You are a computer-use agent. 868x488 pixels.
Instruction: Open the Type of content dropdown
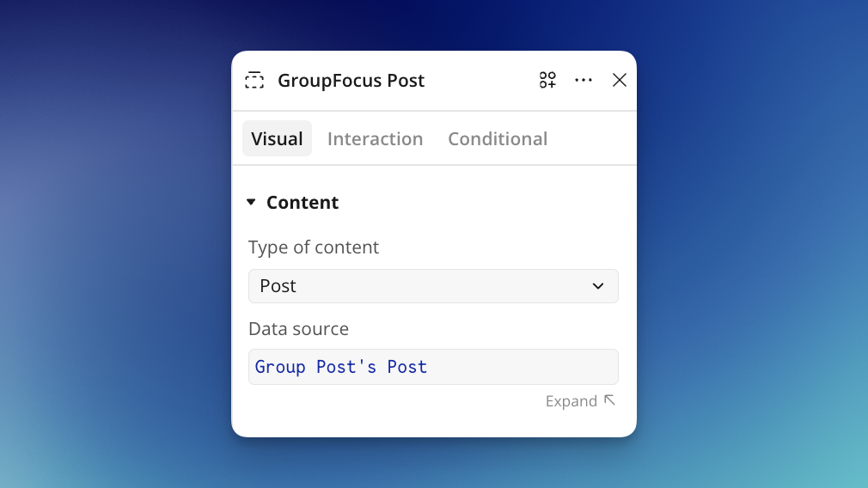tap(433, 286)
